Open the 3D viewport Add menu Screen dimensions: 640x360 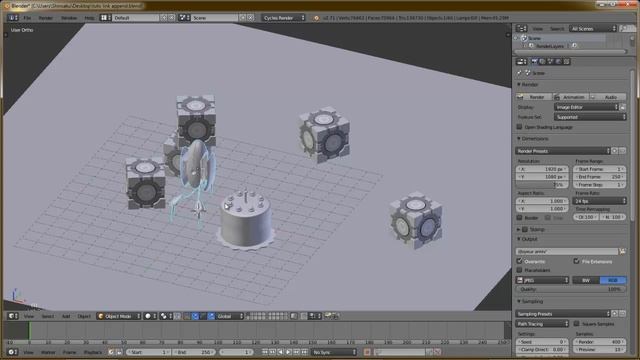66,316
